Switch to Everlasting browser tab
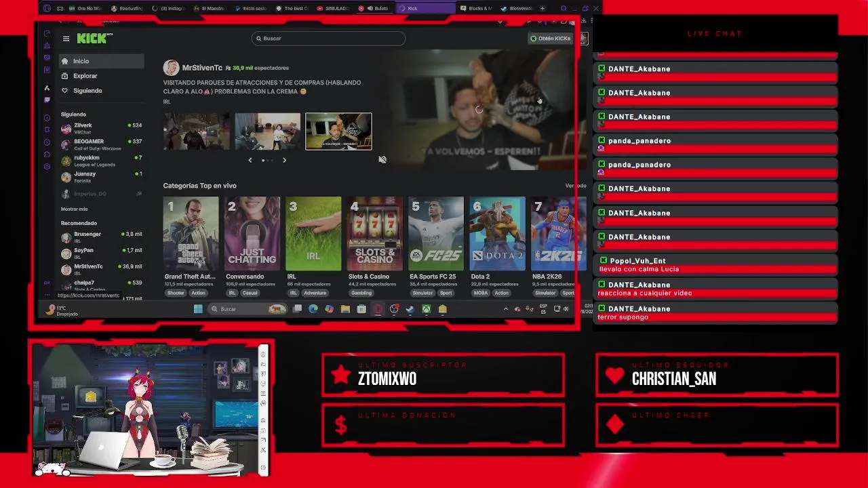 click(127, 8)
